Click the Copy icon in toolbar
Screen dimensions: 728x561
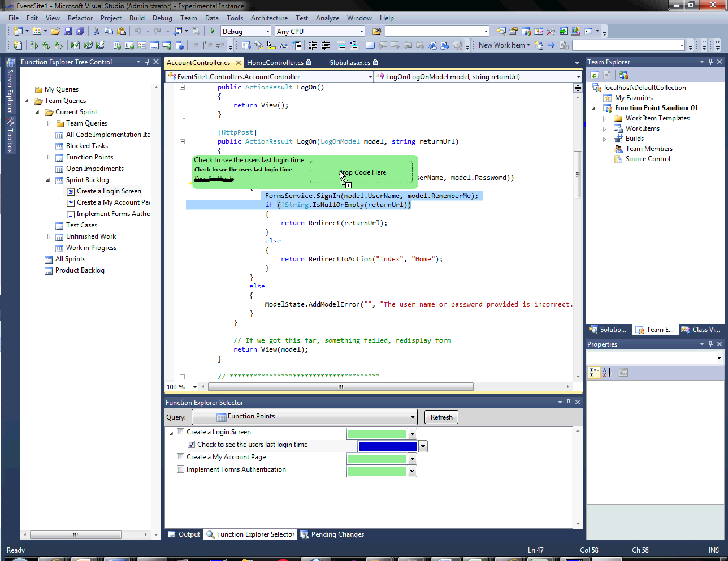(109, 31)
